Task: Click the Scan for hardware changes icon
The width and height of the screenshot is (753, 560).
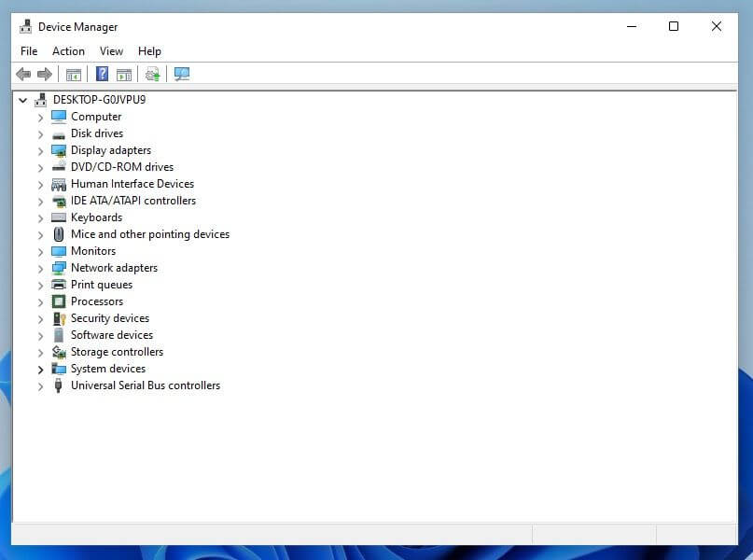Action: 152,74
